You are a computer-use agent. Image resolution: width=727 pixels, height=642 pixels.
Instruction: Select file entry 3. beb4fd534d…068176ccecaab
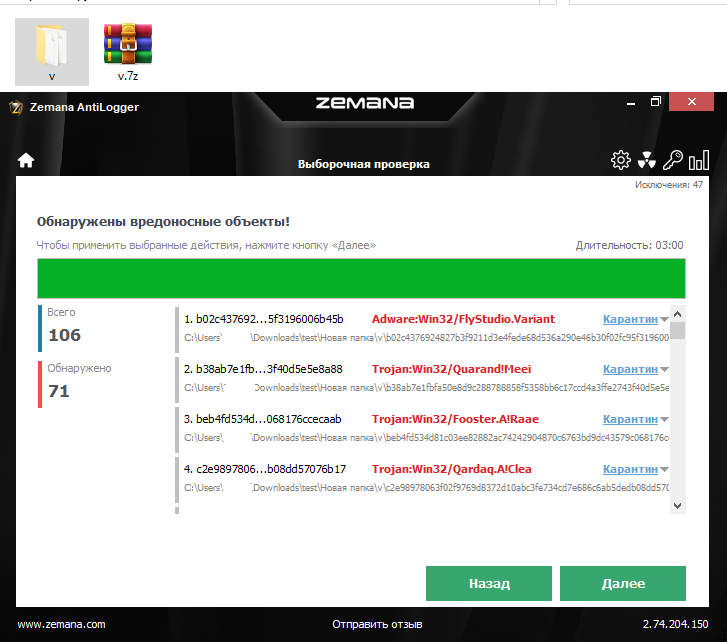pyautogui.click(x=262, y=419)
